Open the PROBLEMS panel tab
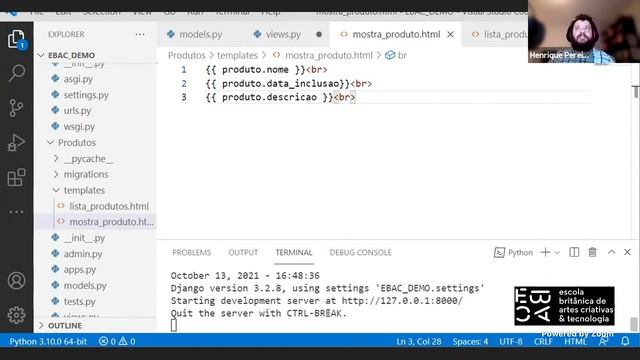This screenshot has width=640, height=360. 191,253
